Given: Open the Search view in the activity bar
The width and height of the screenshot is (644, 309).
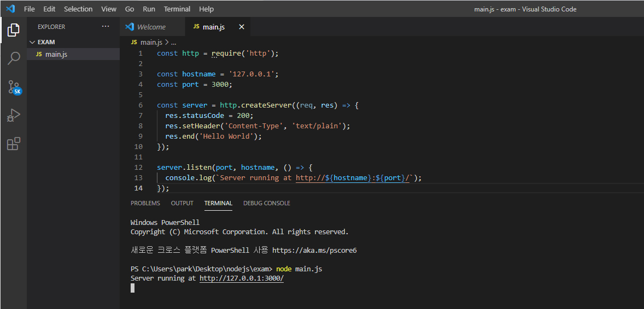Looking at the screenshot, I should [14, 58].
